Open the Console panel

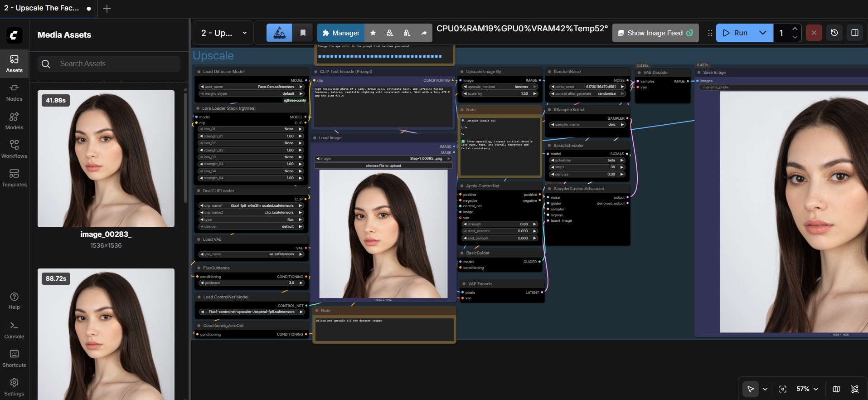tap(14, 330)
